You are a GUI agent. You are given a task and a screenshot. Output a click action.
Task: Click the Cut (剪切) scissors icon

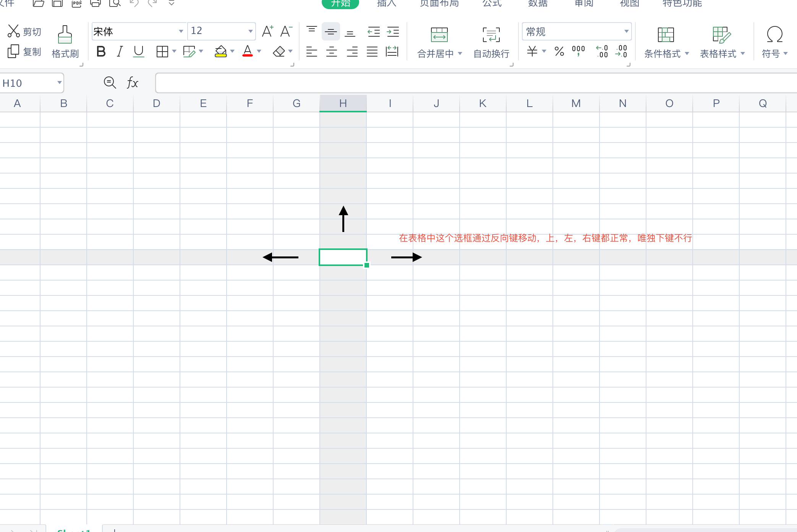(x=14, y=31)
